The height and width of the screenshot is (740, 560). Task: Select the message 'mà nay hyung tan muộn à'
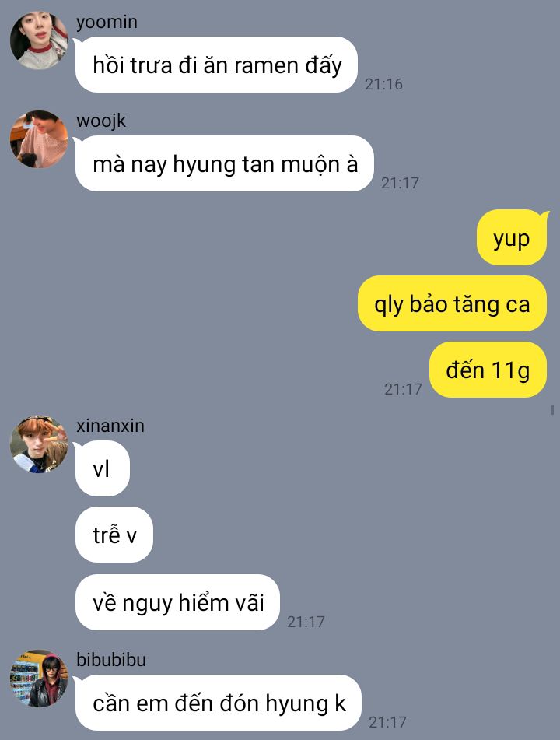pyautogui.click(x=225, y=163)
